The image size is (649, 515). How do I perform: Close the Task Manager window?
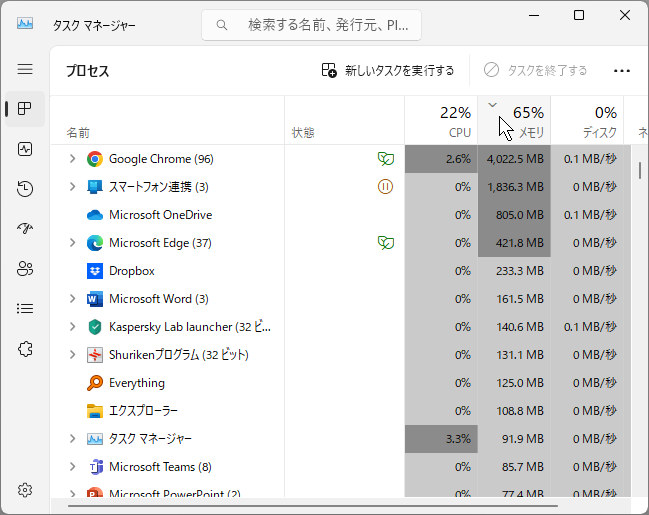[625, 15]
